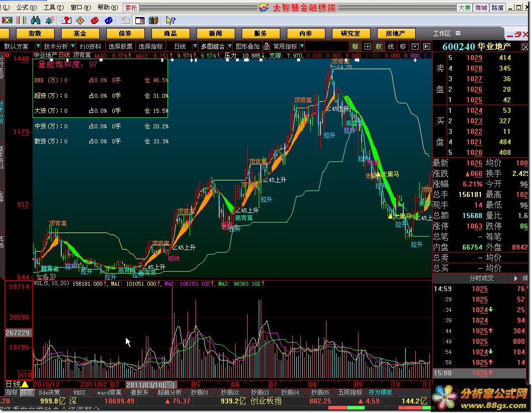Click the 线 draw line tool
This screenshot has width=532, height=413.
[391, 46]
